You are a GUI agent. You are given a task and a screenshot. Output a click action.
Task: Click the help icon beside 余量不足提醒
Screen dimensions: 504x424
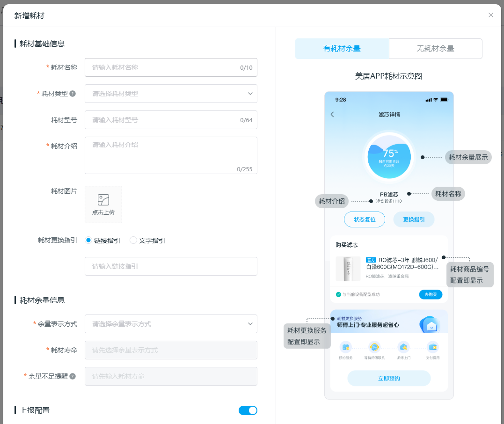tap(73, 376)
